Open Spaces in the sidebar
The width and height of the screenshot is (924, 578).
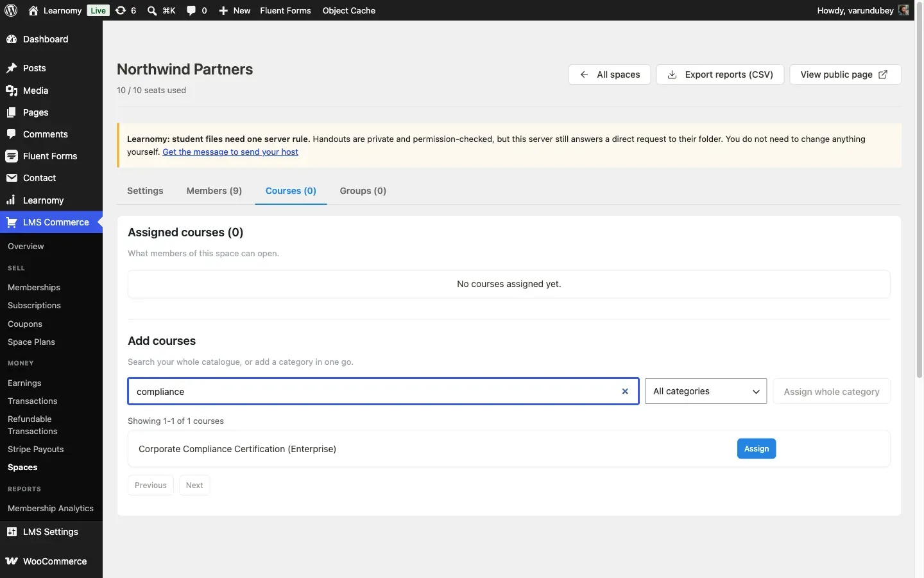pos(22,467)
